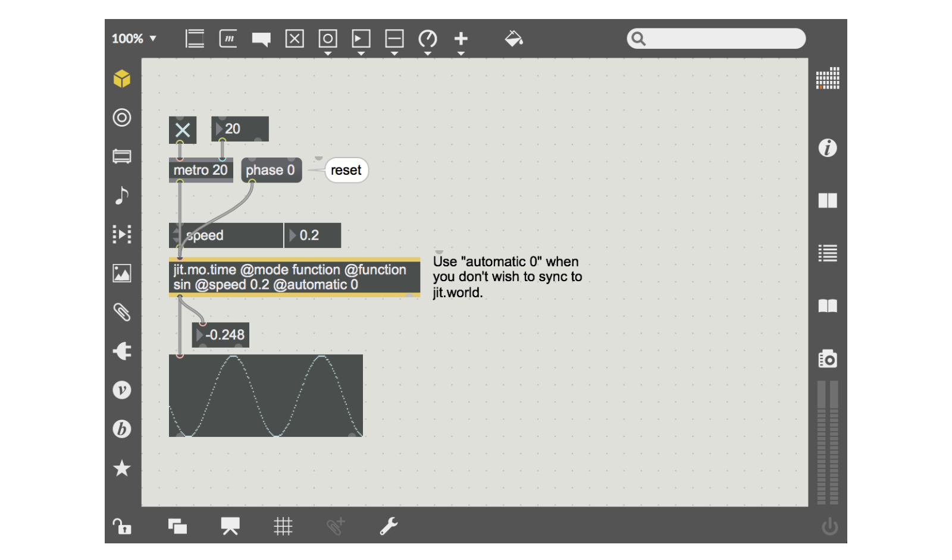Toggle presentation mode icon

pyautogui.click(x=230, y=526)
